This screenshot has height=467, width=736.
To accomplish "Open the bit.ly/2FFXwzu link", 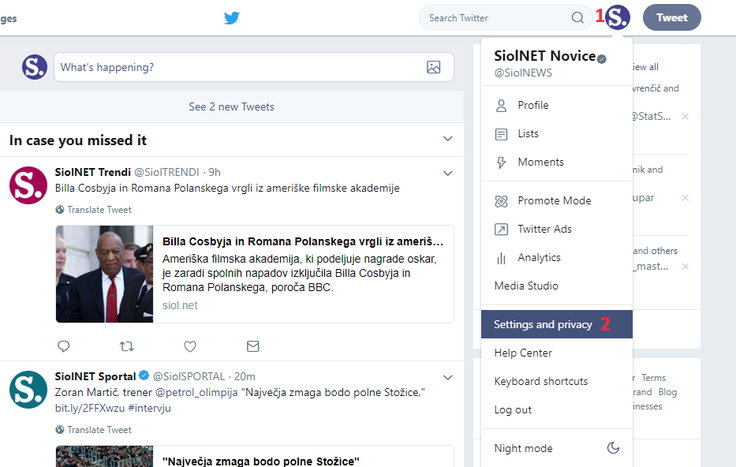I will click(x=89, y=408).
